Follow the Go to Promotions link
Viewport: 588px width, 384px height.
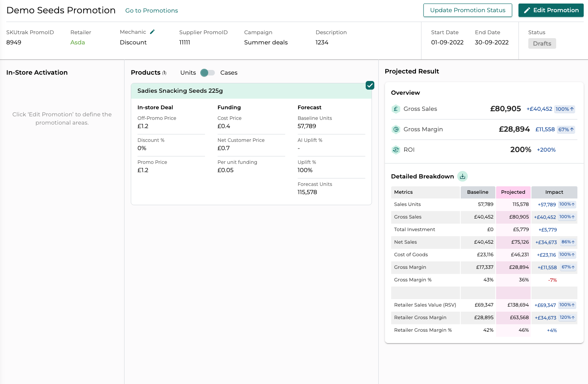151,11
